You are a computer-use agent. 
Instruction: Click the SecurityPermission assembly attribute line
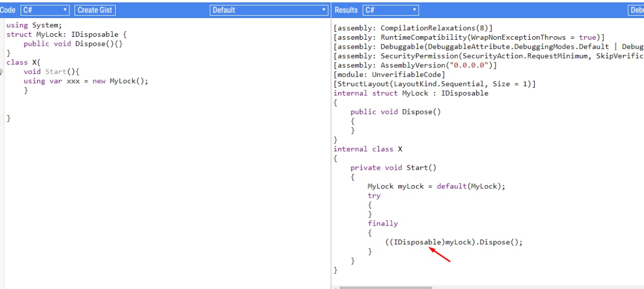click(x=489, y=56)
